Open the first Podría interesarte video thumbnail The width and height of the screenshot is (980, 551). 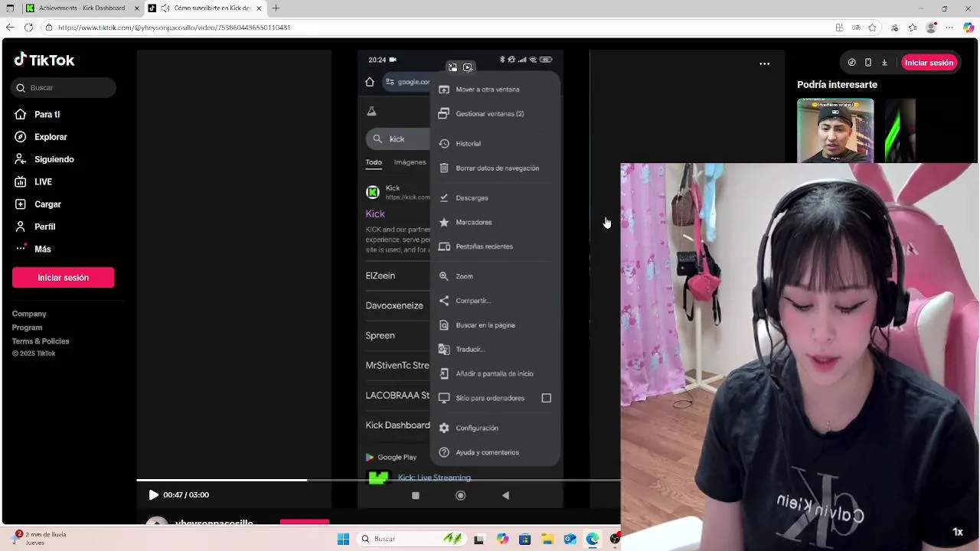(x=835, y=130)
